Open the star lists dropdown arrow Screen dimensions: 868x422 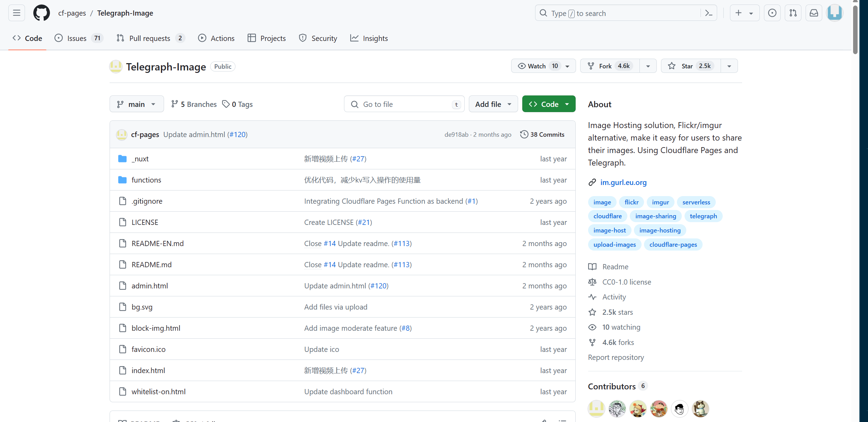(x=729, y=66)
